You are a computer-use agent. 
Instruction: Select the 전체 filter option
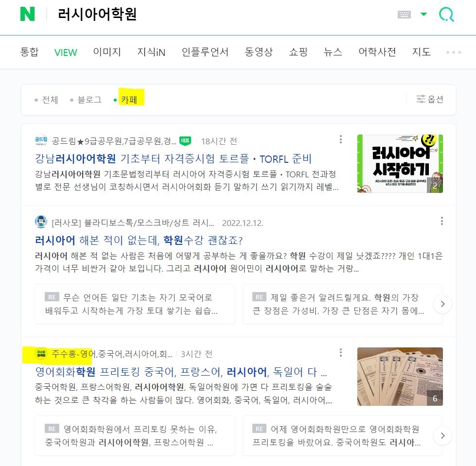(47, 100)
